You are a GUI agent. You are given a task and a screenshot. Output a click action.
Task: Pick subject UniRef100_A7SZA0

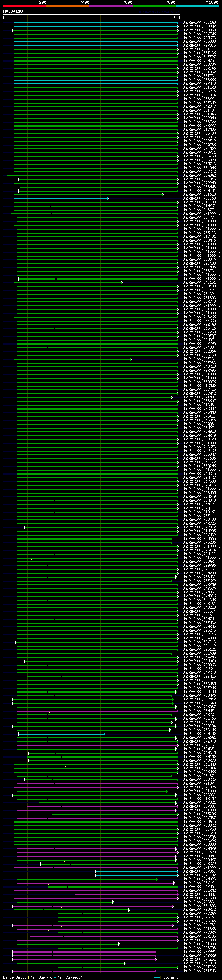coord(199,913)
